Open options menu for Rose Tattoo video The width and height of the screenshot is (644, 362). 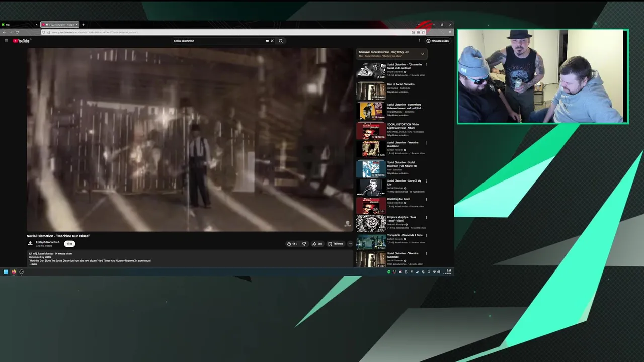(426, 217)
